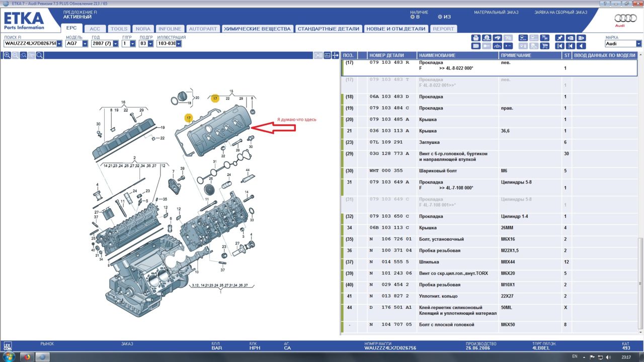Click the ETKA taskbar application button
This screenshot has width=644, height=362.
point(43,357)
